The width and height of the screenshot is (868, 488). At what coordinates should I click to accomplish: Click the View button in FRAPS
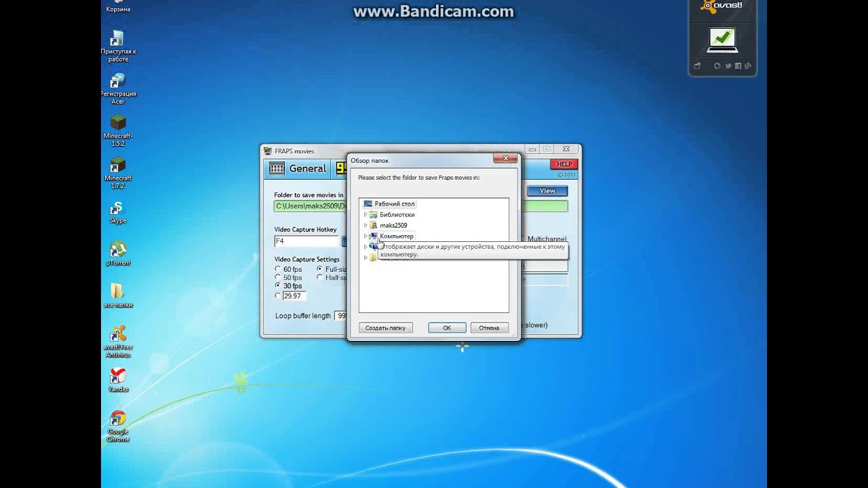coord(547,191)
